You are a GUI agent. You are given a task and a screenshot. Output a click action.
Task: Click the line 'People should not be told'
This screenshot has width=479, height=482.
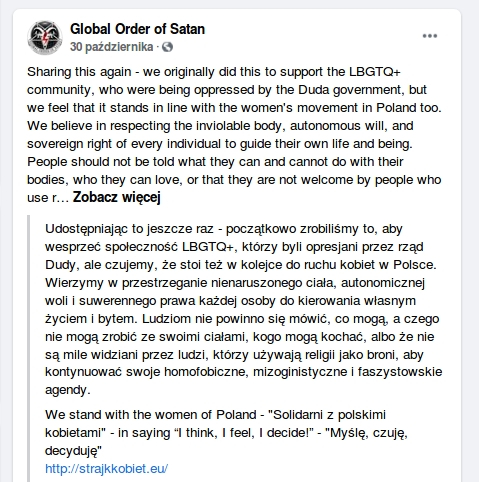pos(215,162)
